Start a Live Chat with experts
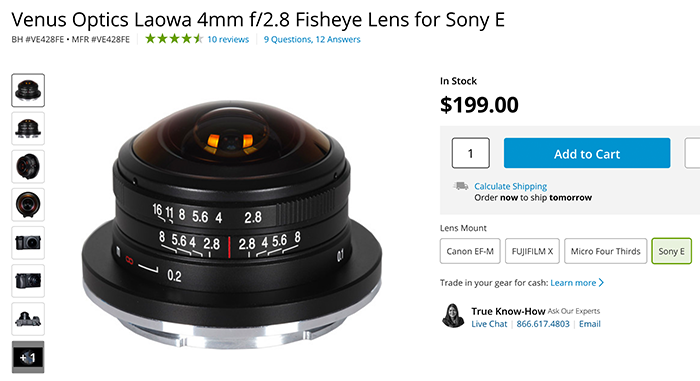 pyautogui.click(x=489, y=324)
